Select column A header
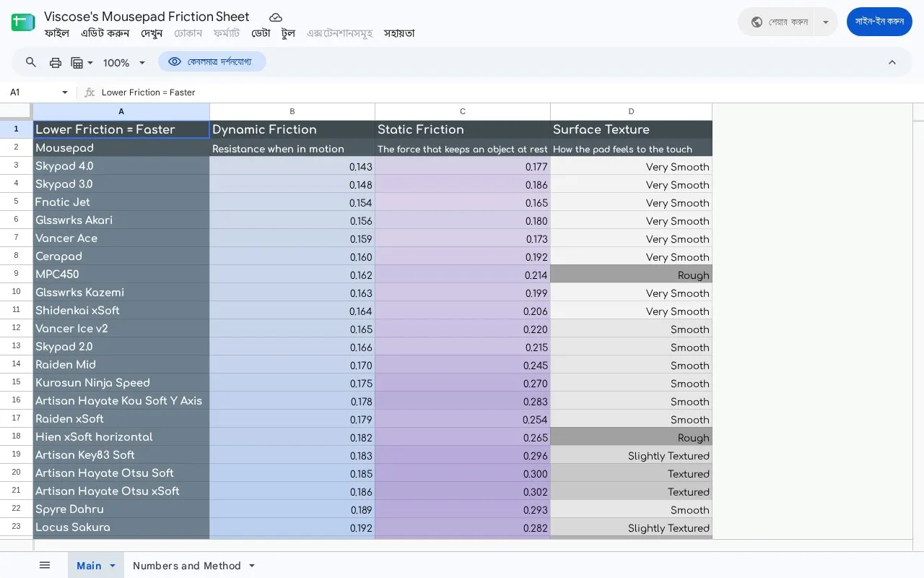Image resolution: width=924 pixels, height=578 pixels. (121, 111)
